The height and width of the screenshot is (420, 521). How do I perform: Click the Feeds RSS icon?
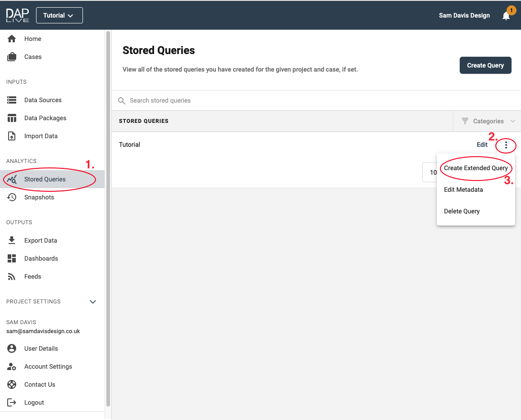tap(12, 276)
